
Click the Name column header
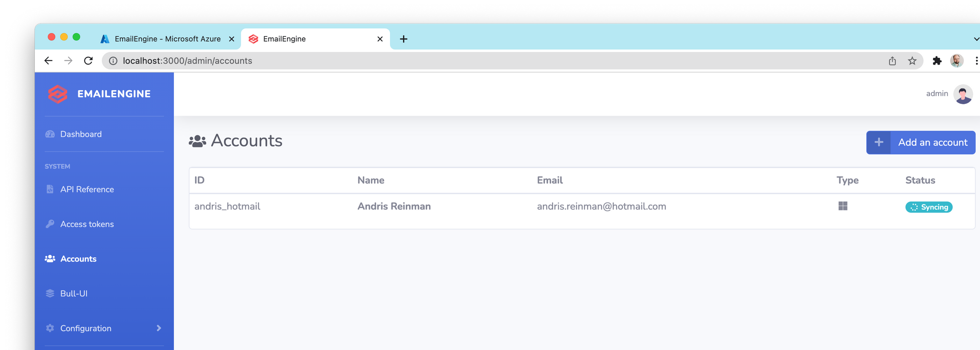(371, 180)
